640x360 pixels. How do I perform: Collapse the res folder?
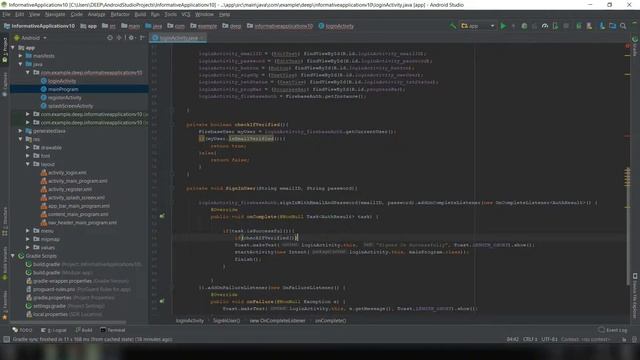(20, 139)
